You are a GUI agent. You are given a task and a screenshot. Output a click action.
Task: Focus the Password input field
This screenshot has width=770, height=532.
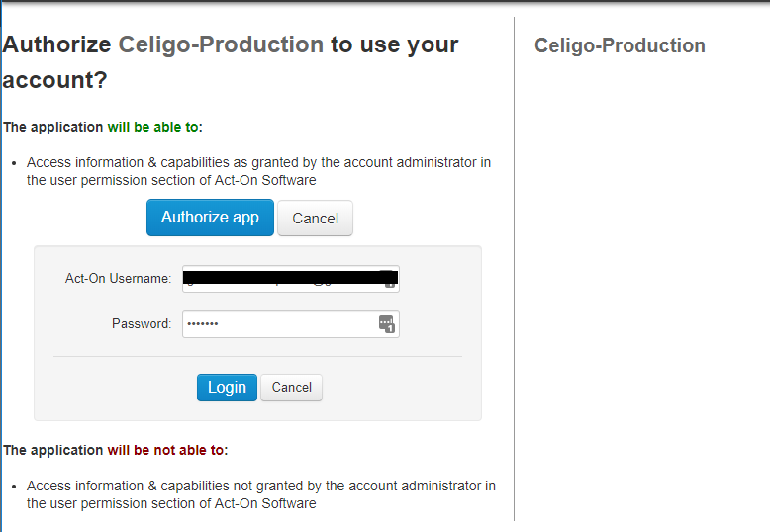(x=291, y=324)
